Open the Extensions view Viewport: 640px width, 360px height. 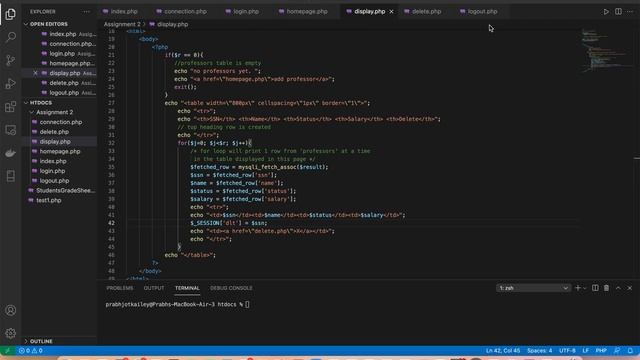11,107
